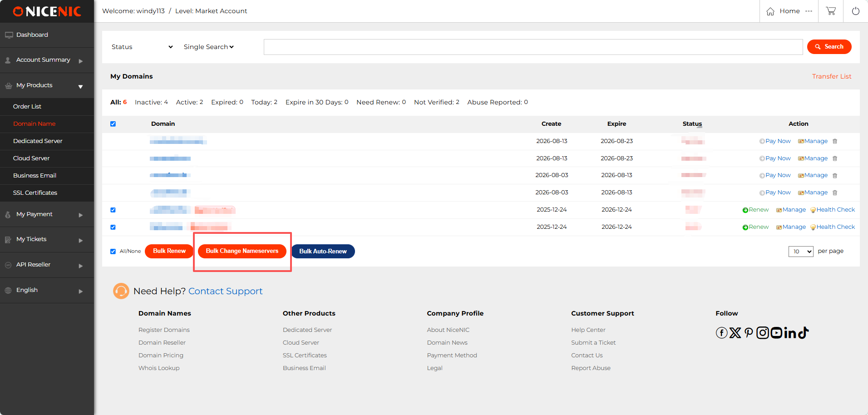Open the Single Search dropdown
Viewport: 868px width, 415px height.
click(x=209, y=47)
